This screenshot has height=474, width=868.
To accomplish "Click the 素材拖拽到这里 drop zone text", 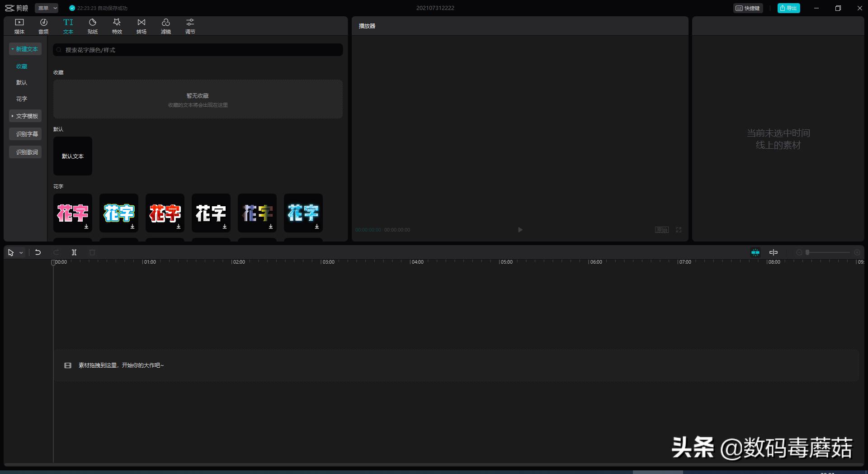I will [x=121, y=365].
